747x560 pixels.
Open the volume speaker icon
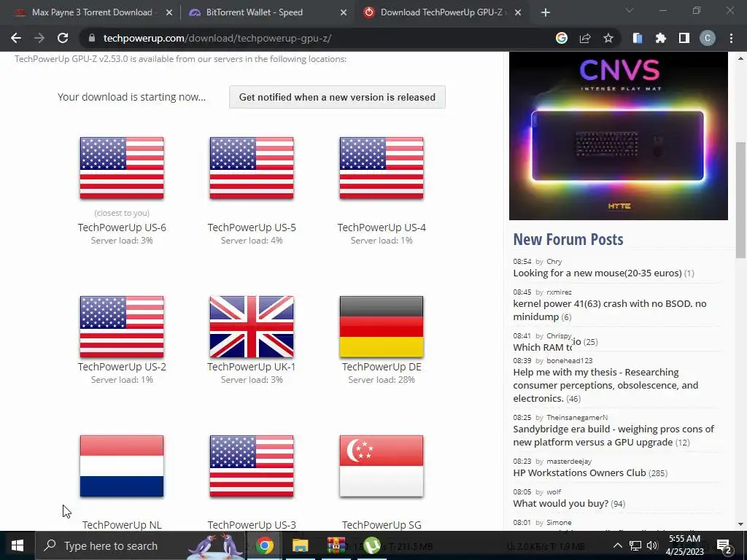(652, 545)
